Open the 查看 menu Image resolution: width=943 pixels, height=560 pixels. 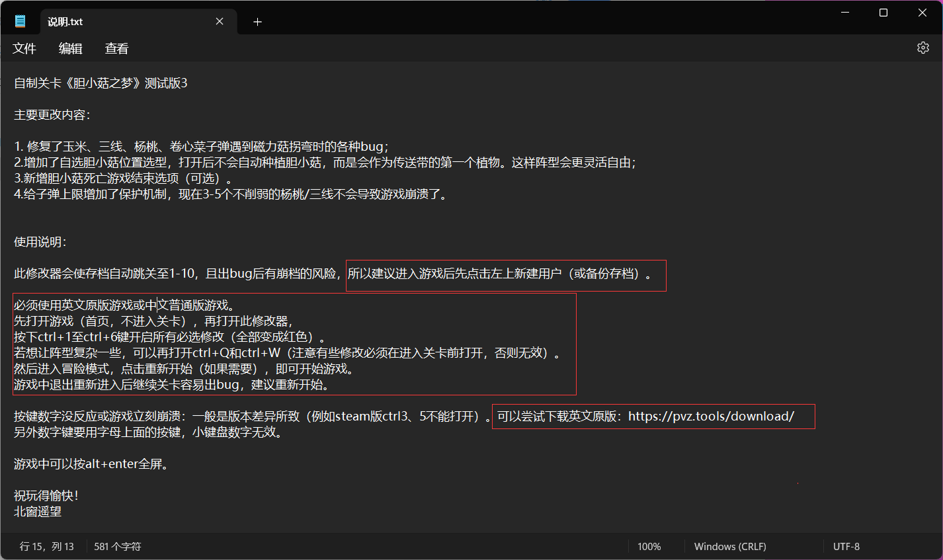coord(117,48)
